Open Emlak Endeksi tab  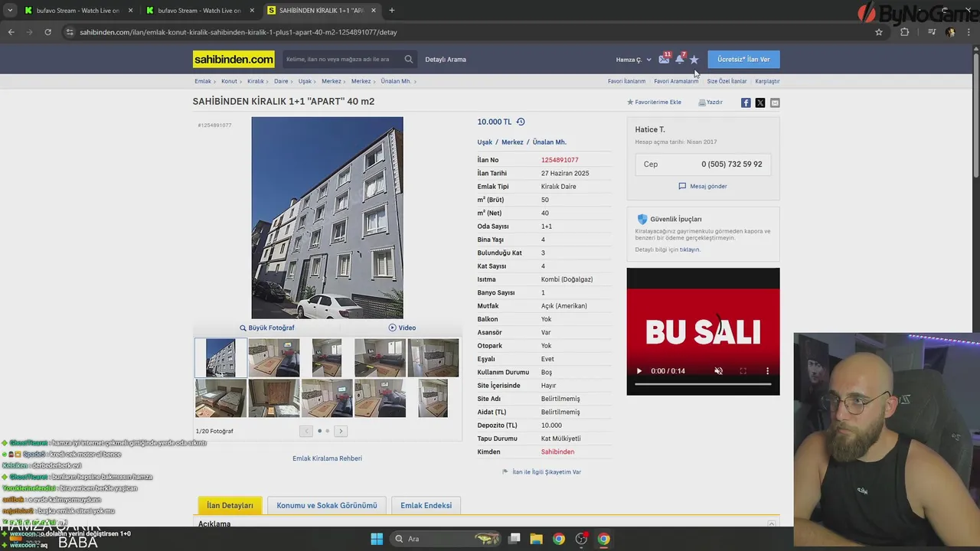426,505
